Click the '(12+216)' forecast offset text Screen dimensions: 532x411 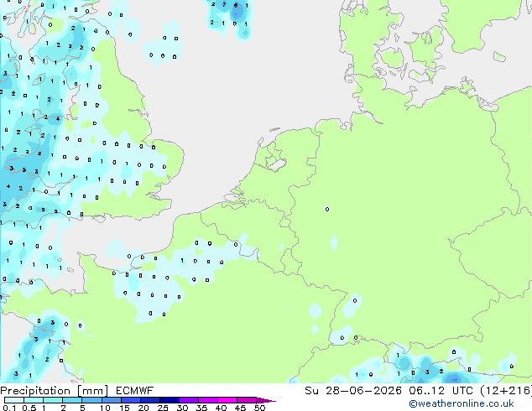506,391
